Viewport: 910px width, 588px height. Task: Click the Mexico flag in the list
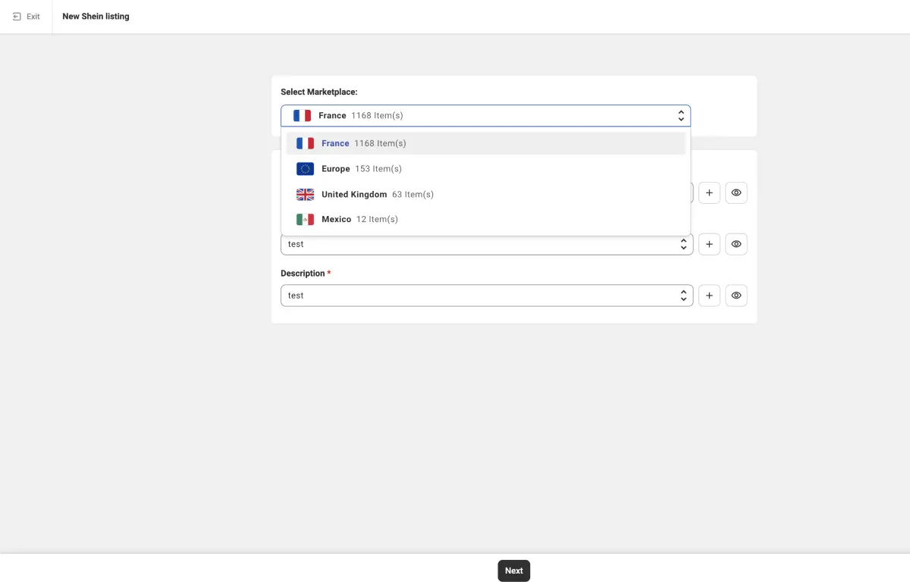tap(305, 220)
